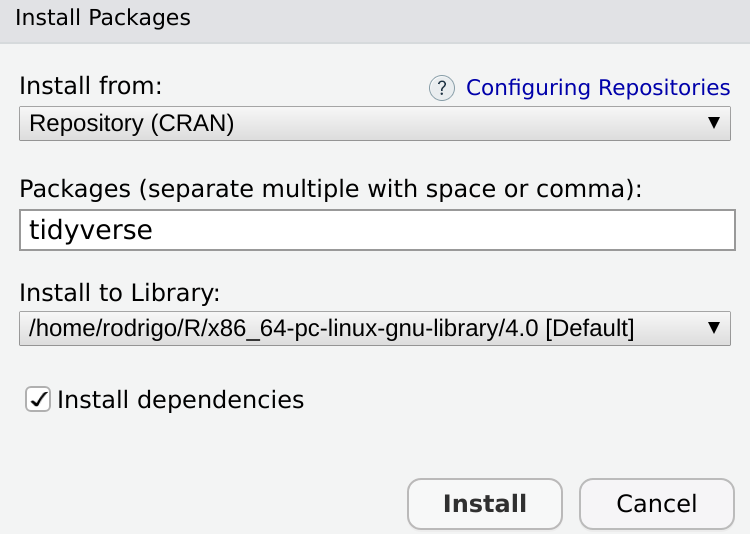750x534 pixels.
Task: Click the Packages field label text
Action: click(x=331, y=188)
